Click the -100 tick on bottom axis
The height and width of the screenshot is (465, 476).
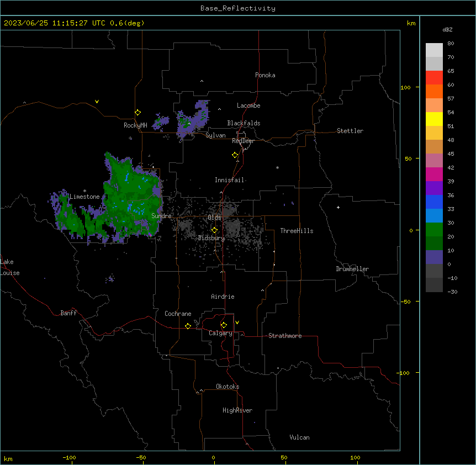(69, 457)
